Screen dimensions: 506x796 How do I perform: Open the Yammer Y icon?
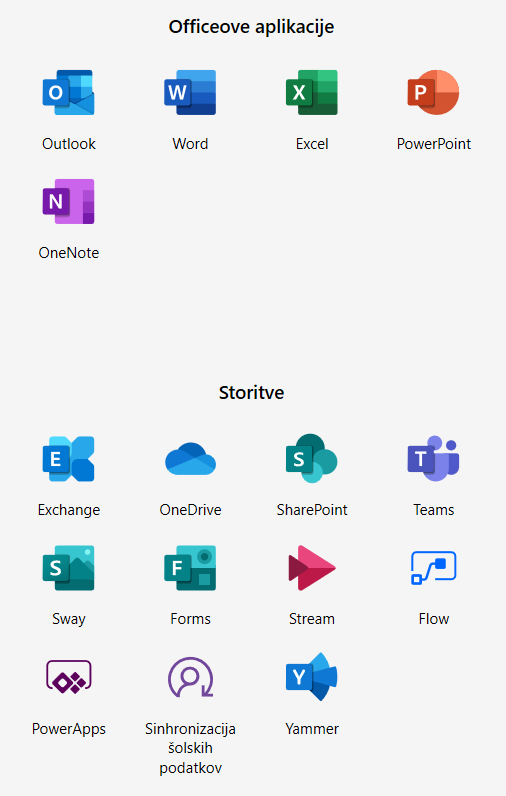tap(312, 677)
